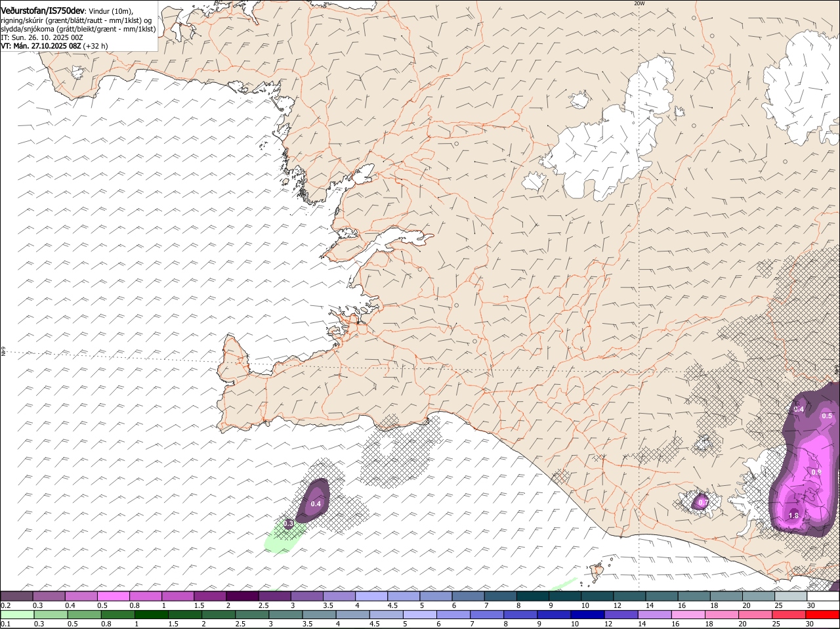Screen dimensions: 840x629
Task: Click the '(+32 h)' forecast offset text
Action: (x=96, y=46)
